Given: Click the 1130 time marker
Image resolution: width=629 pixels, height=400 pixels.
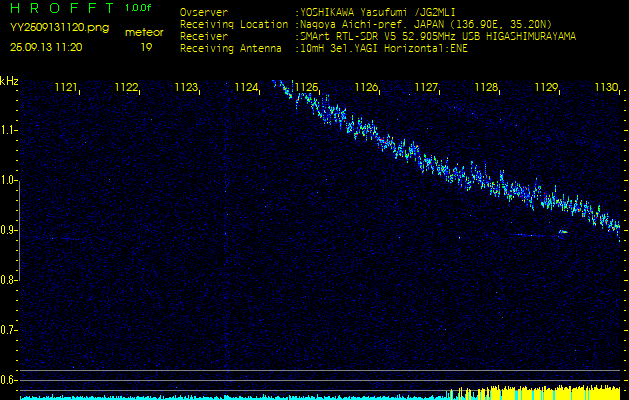Looking at the screenshot, I should (606, 88).
